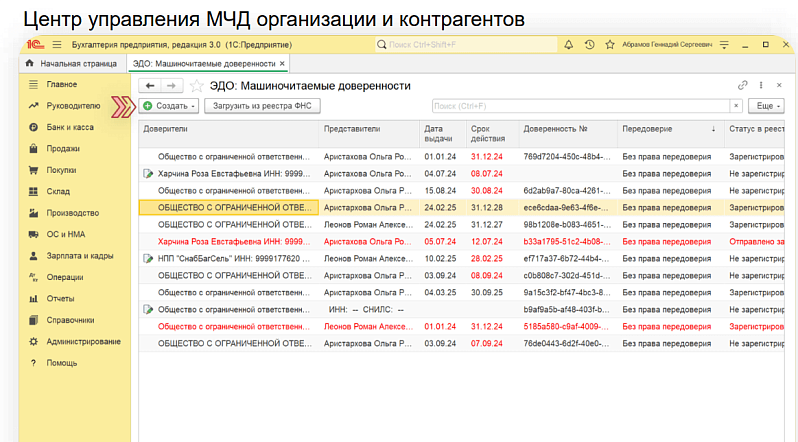Open Склад section
Screen dimensions: 798x442
point(58,191)
